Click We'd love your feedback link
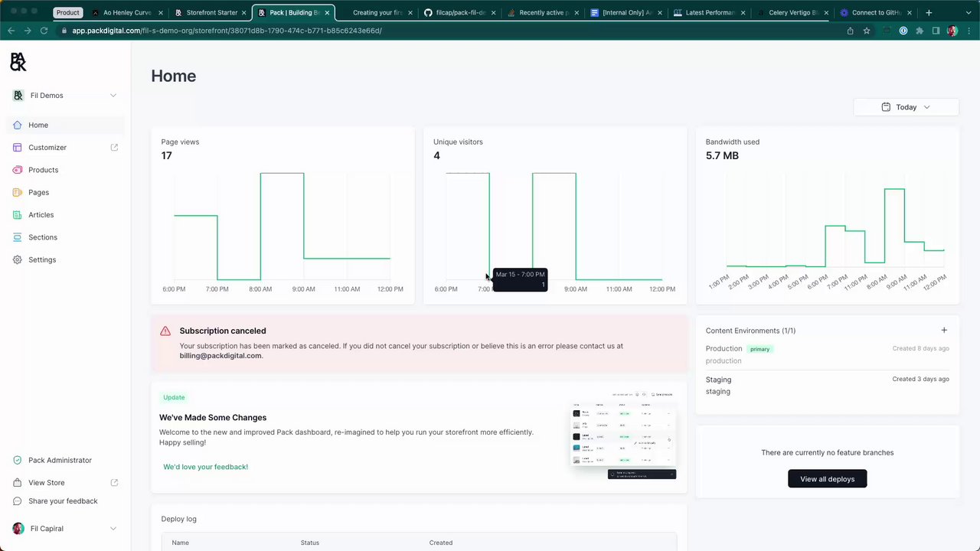The height and width of the screenshot is (551, 980). coord(205,467)
